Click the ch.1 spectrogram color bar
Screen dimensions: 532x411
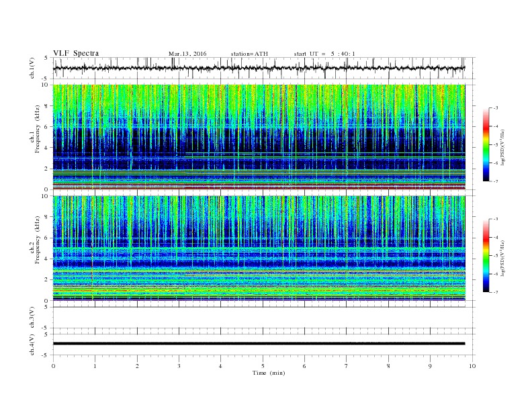486,144
